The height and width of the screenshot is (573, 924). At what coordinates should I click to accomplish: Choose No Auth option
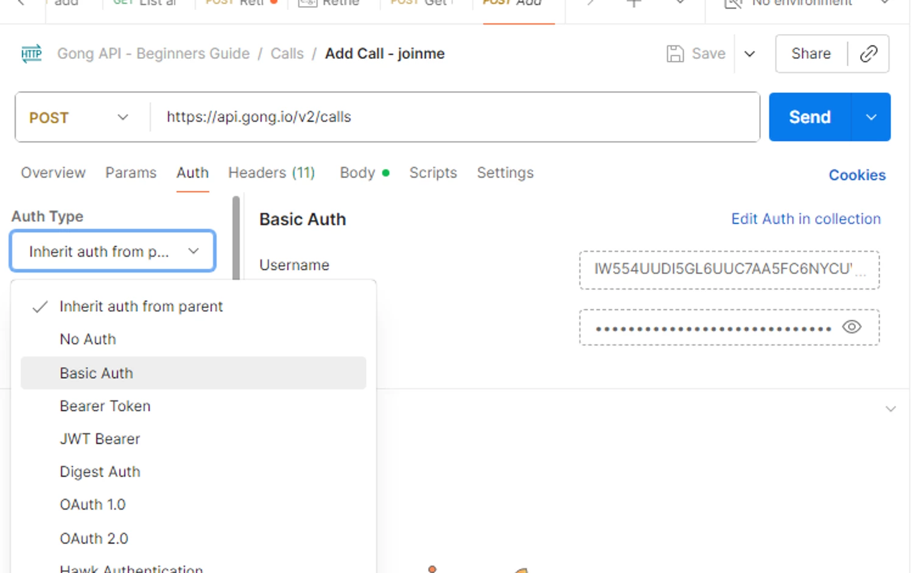coord(194,339)
